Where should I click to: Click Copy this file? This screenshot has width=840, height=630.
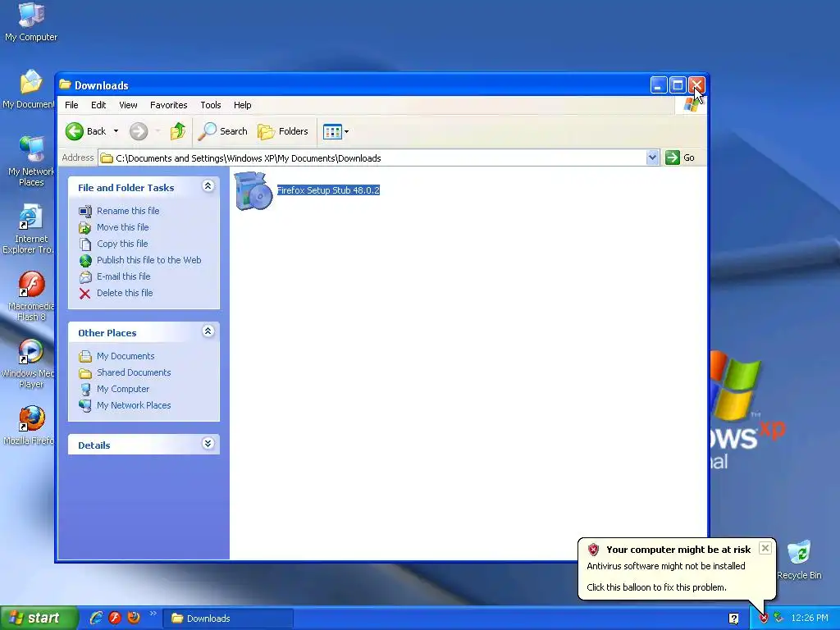click(122, 244)
